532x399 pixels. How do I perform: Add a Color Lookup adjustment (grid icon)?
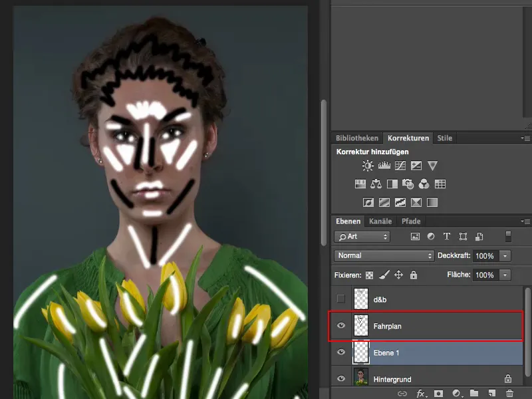[x=440, y=184]
